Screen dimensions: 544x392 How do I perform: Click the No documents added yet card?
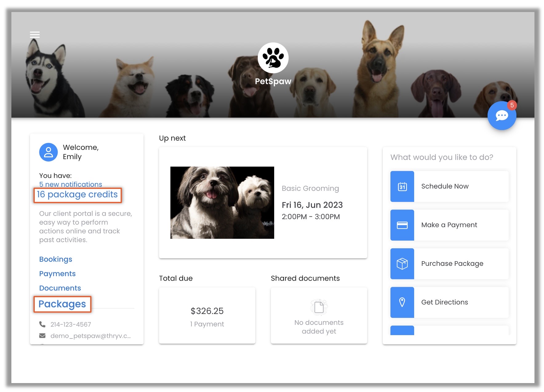click(x=319, y=315)
